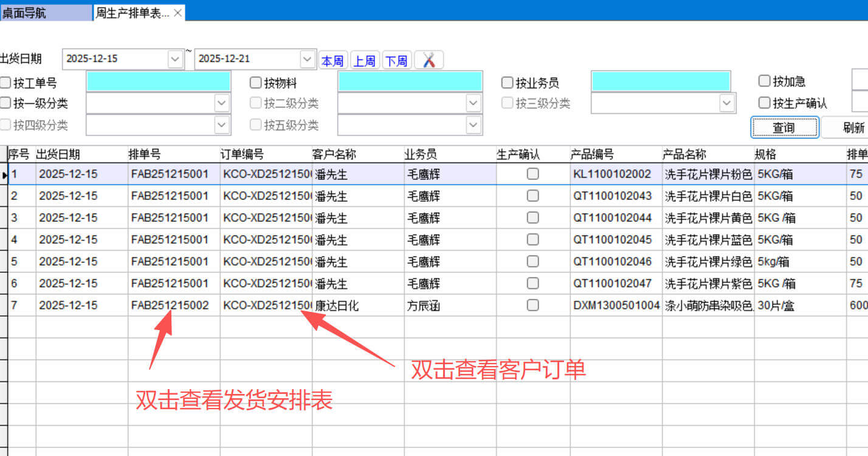Enable the 按业务员 checkbox

click(x=508, y=82)
